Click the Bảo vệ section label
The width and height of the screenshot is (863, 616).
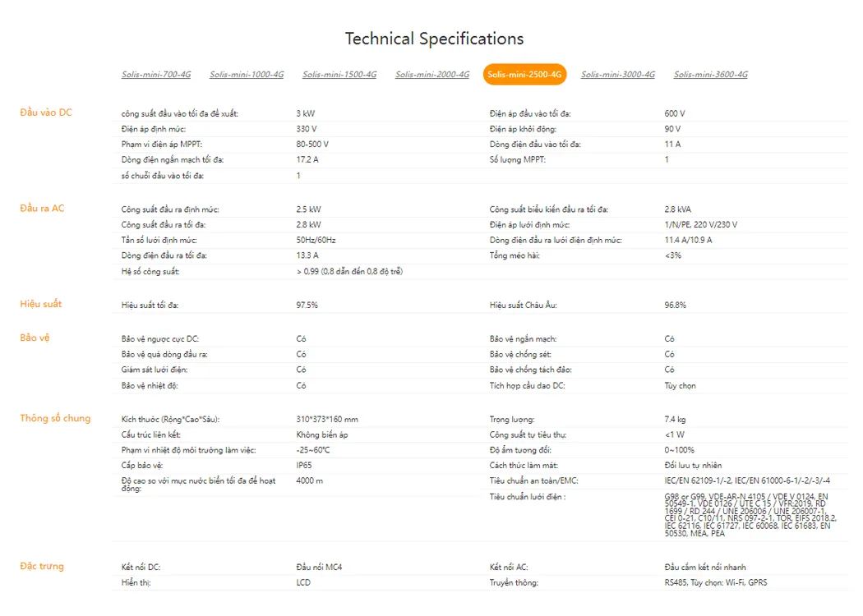click(x=35, y=338)
